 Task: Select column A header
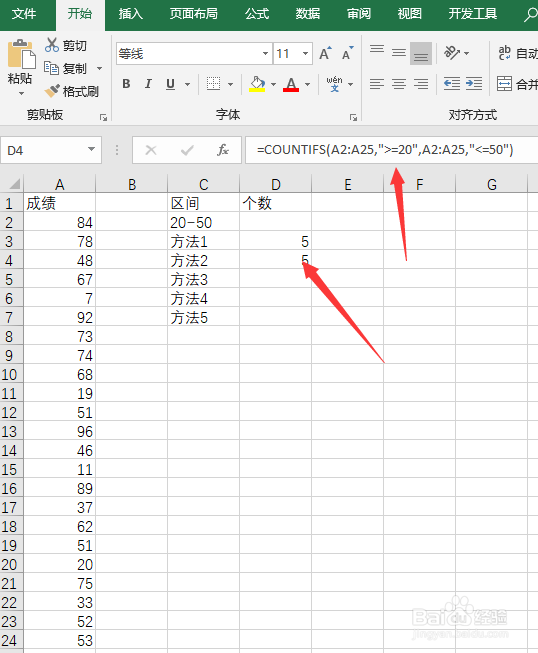tap(60, 184)
